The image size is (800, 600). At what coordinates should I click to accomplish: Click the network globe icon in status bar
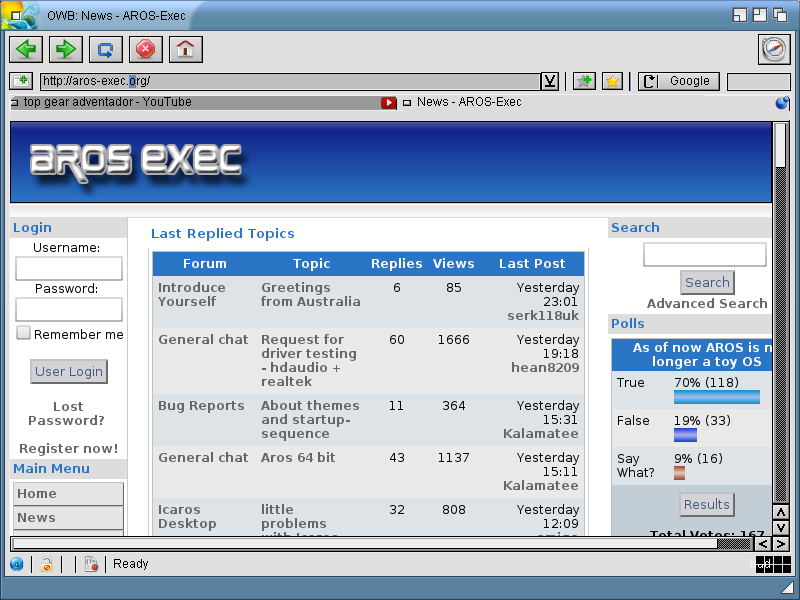17,564
